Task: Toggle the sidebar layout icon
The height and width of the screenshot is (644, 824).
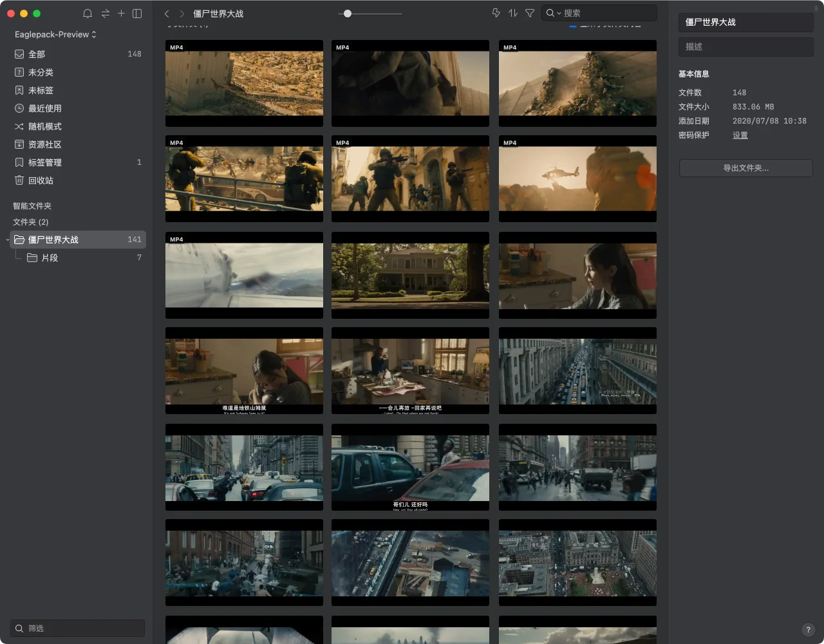Action: (137, 14)
